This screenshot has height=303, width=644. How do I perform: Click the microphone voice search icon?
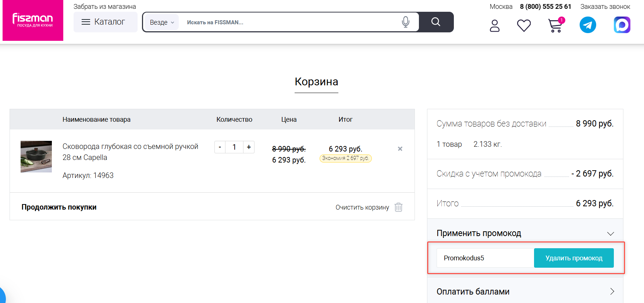point(405,22)
